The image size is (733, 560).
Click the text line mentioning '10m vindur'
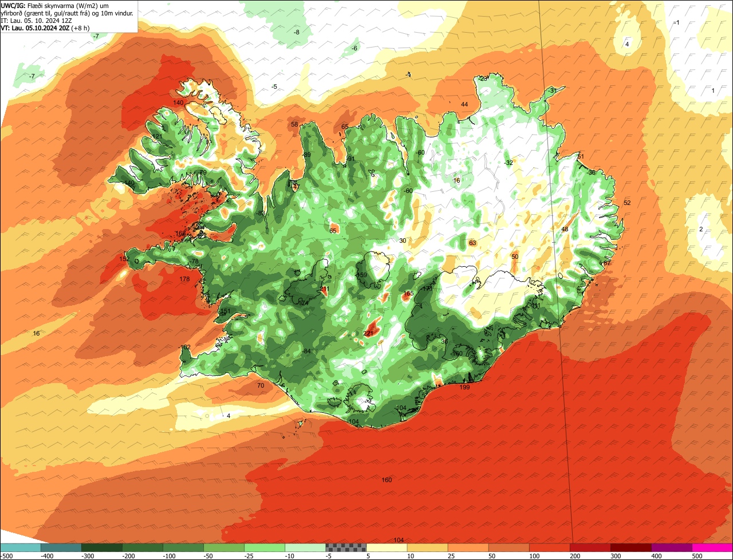(x=67, y=13)
